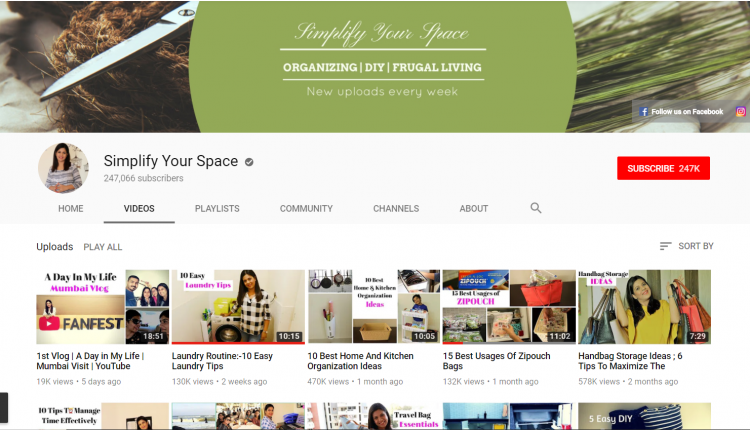Screen dimensions: 750x430
Task: Open the Channels tab
Action: point(396,209)
